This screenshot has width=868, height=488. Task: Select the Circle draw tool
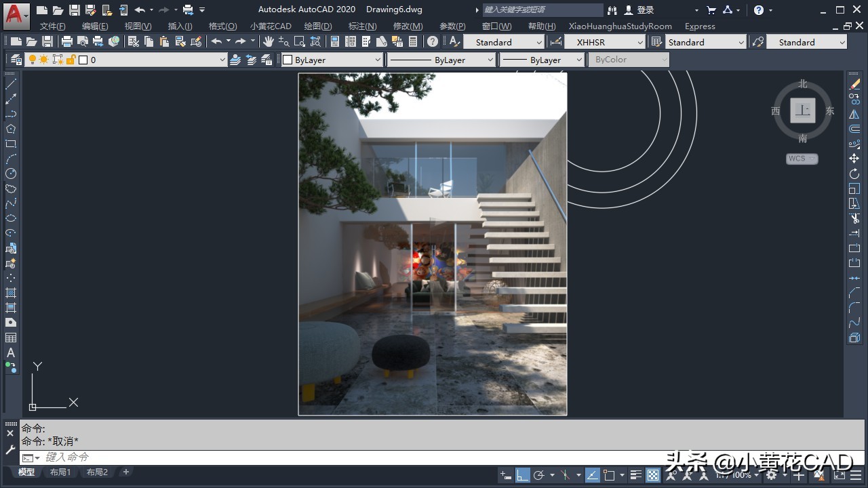pyautogui.click(x=11, y=174)
